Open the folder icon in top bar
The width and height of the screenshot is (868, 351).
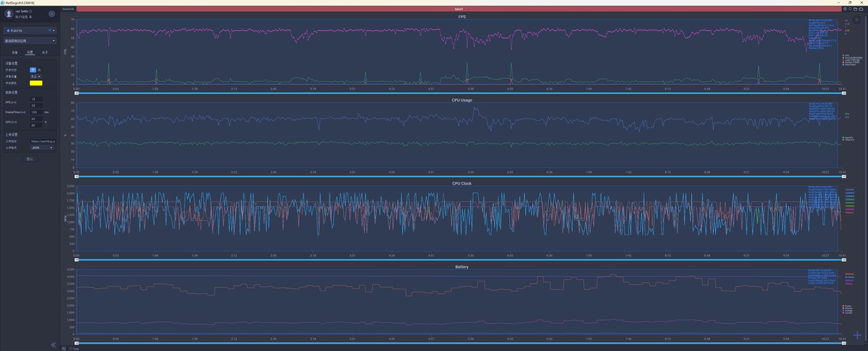(x=855, y=9)
